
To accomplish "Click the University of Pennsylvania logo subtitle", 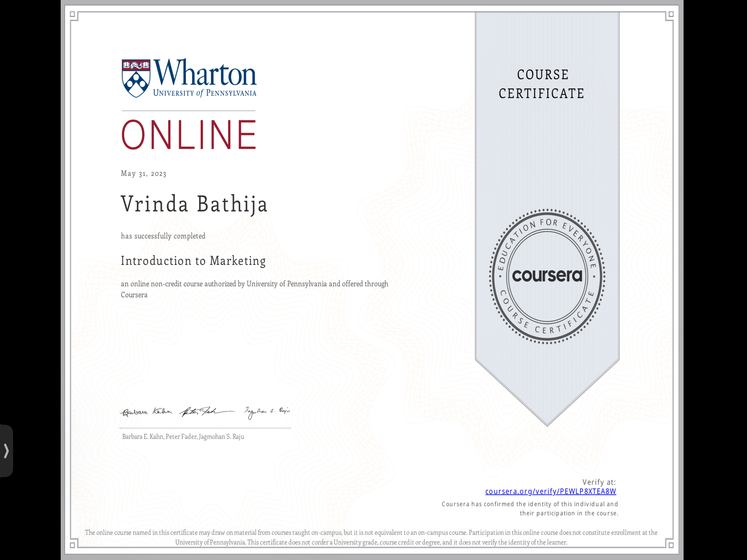I will click(205, 93).
